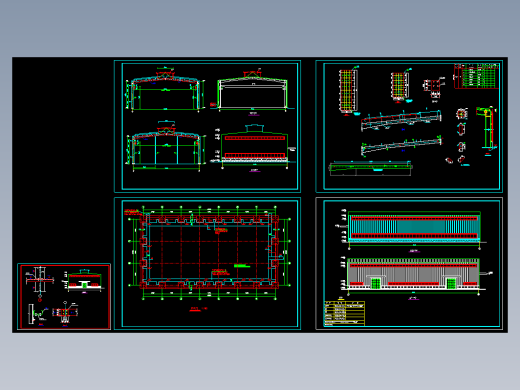Pick the small building elevation in red-bordered sheet
The height and width of the screenshot is (390, 520).
click(84, 280)
